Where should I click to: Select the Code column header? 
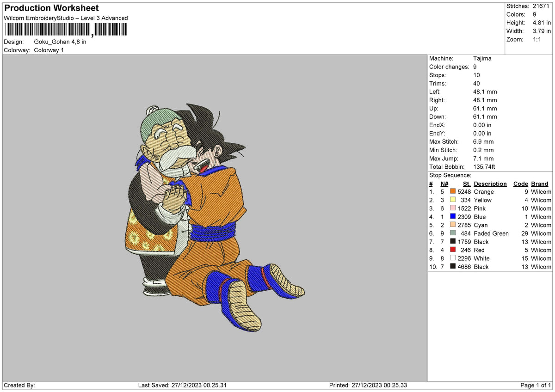pyautogui.click(x=521, y=184)
